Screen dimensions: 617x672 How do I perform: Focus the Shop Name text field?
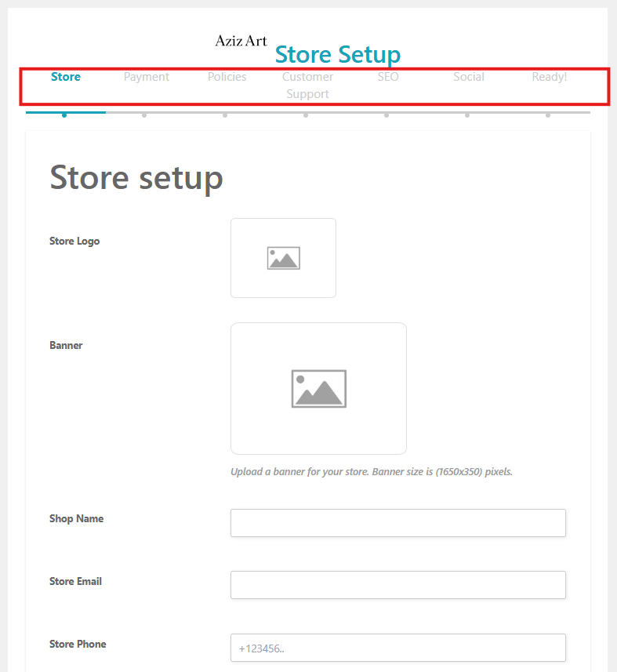[397, 523]
